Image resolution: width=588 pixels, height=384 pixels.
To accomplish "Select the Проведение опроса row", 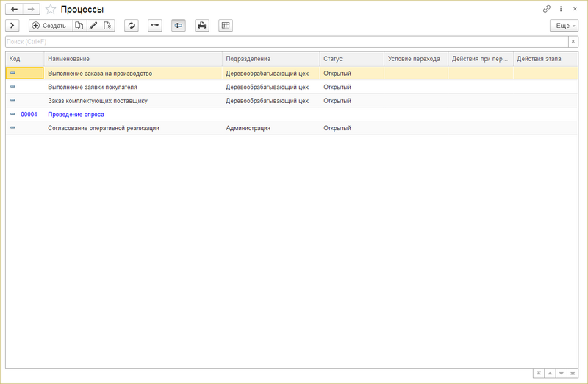I will pos(292,115).
